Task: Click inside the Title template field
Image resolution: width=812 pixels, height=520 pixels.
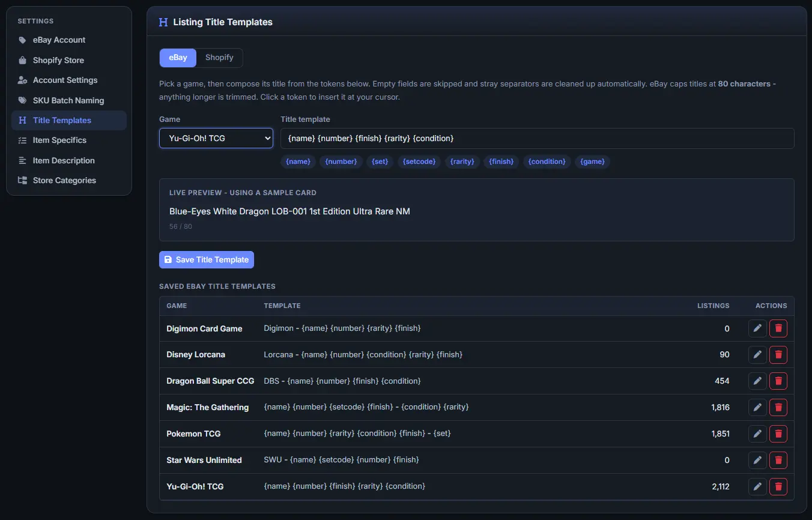Action: [x=538, y=138]
